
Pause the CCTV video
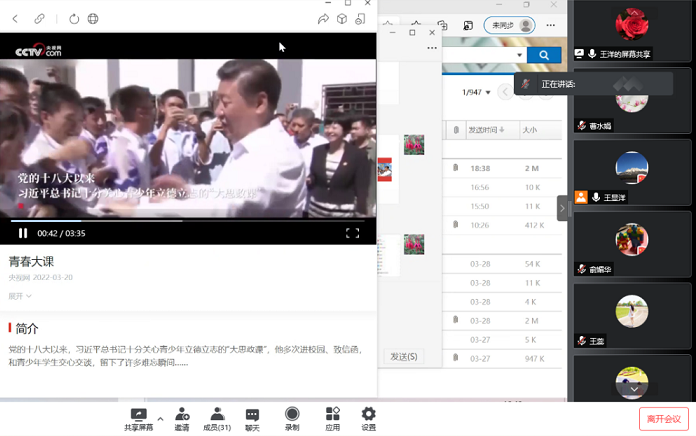23,233
